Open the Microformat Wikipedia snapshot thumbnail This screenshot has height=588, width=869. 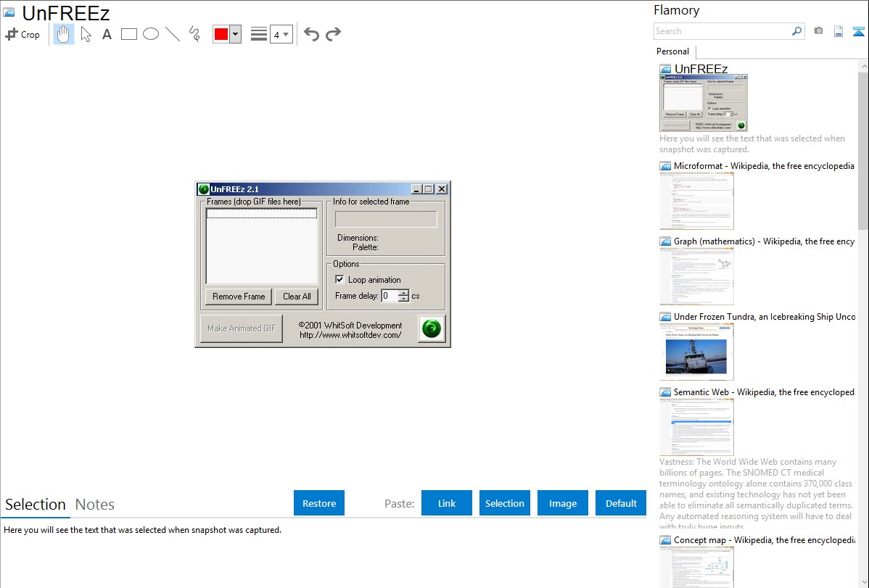[696, 201]
